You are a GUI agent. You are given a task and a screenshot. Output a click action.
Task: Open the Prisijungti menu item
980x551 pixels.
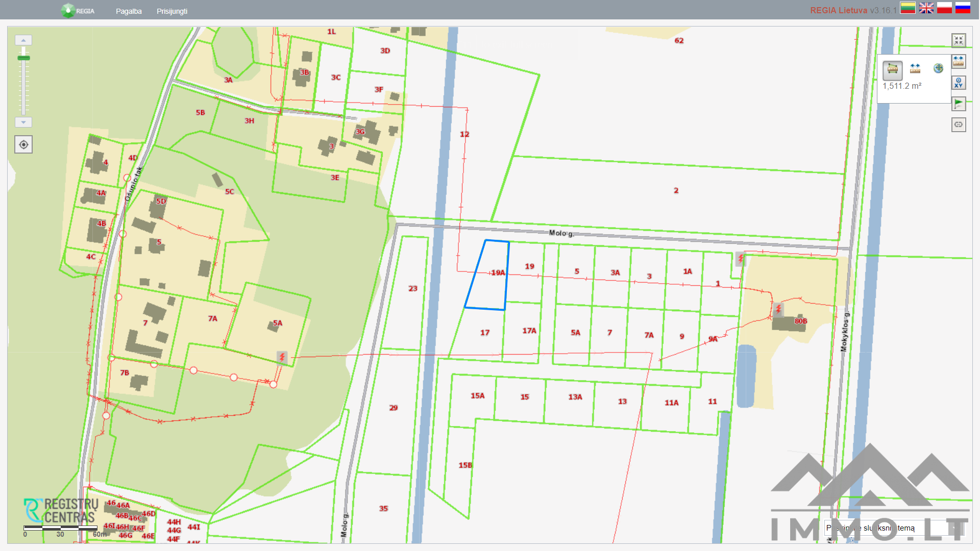[172, 11]
